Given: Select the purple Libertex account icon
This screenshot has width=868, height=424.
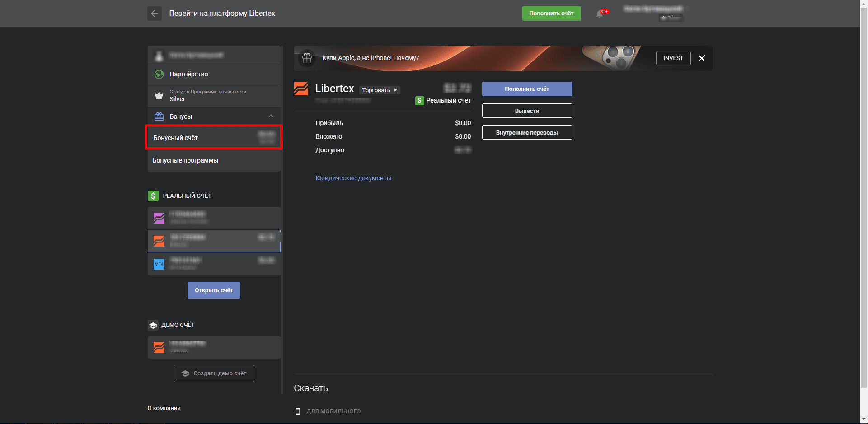Looking at the screenshot, I should click(159, 218).
